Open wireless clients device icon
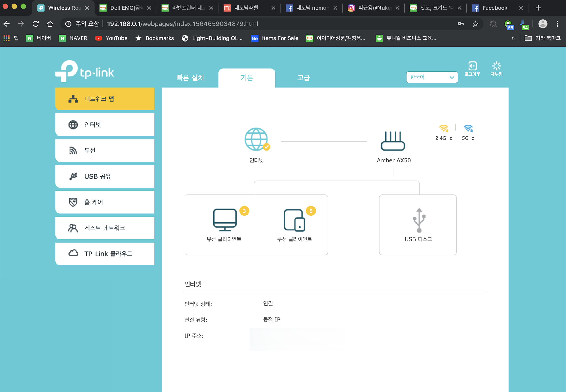Image resolution: width=566 pixels, height=392 pixels. 294,220
